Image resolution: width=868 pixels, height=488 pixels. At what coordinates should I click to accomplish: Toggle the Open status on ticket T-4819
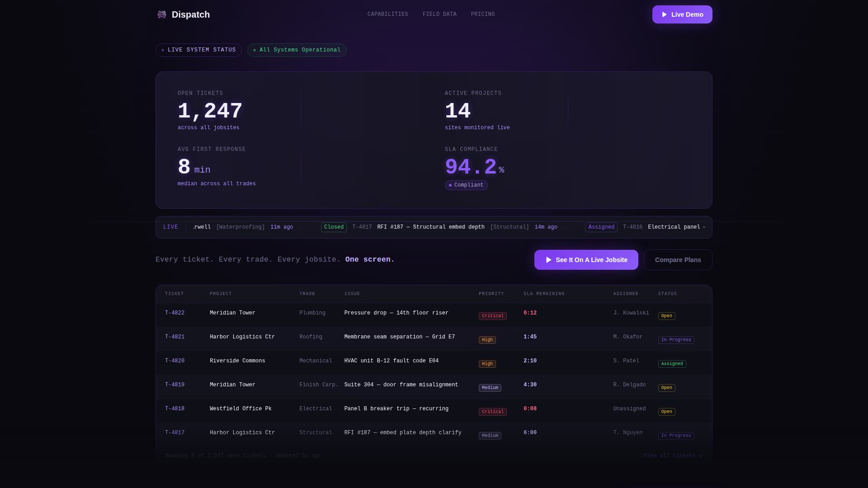click(x=667, y=388)
